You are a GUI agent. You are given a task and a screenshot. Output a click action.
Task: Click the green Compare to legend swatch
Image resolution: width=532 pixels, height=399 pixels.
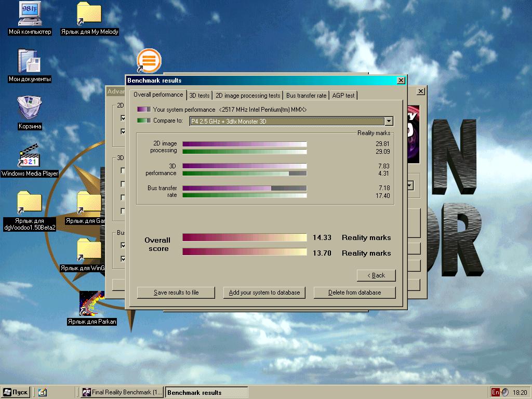[x=144, y=121]
